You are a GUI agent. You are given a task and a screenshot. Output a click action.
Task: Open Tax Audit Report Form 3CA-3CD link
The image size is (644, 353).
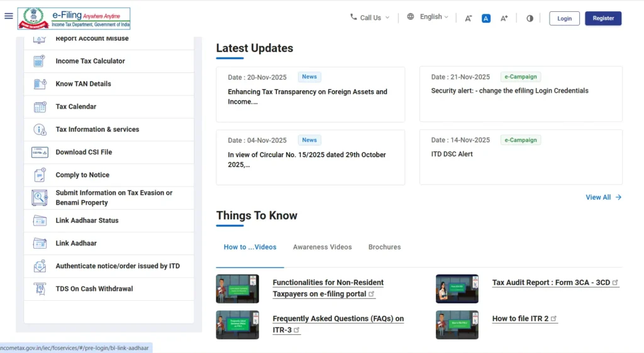[x=551, y=283]
